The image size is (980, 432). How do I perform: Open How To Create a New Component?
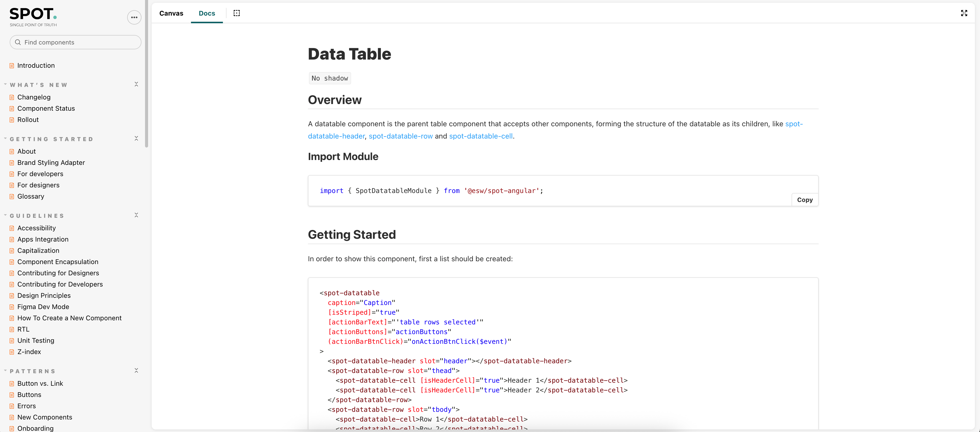(70, 318)
